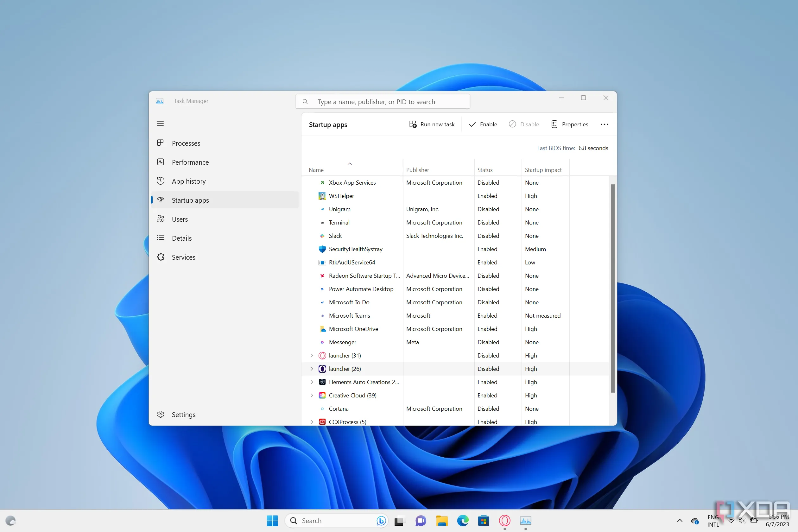Expand the launcher (31) group
Viewport: 798px width, 532px height.
(x=312, y=355)
